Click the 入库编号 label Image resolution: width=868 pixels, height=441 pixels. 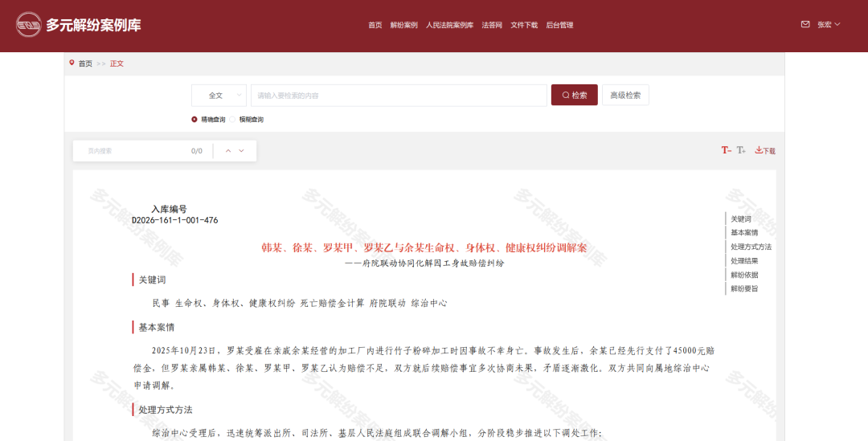169,209
